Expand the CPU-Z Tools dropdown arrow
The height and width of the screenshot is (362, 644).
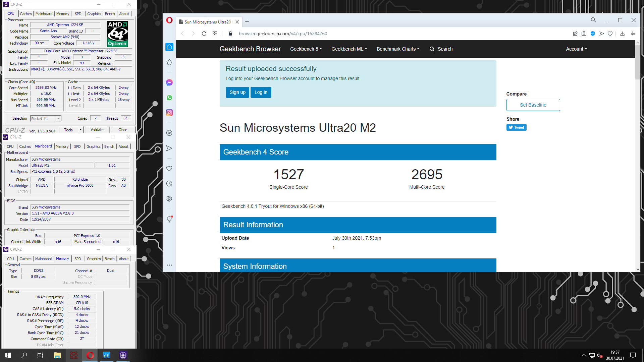coord(80,130)
